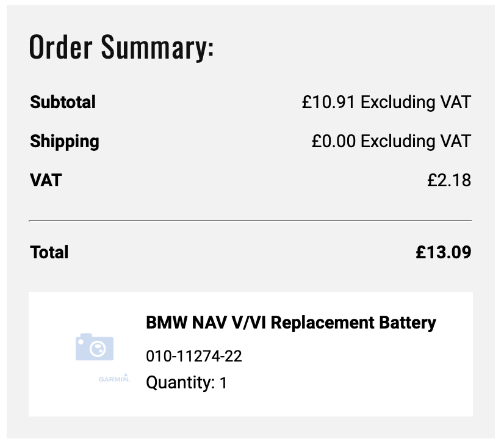Click the camera placeholder product image
Screen dimensions: 504x447
95,347
